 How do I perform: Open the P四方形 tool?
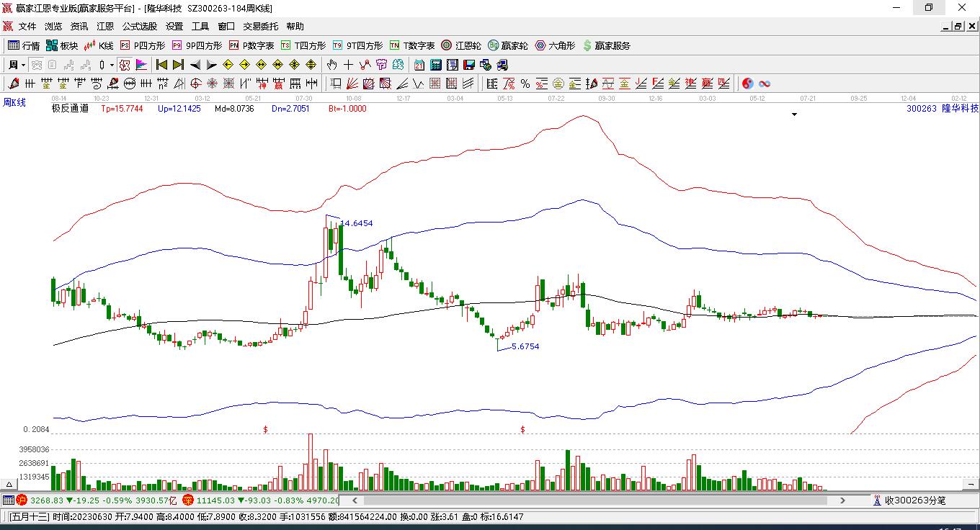(x=143, y=45)
